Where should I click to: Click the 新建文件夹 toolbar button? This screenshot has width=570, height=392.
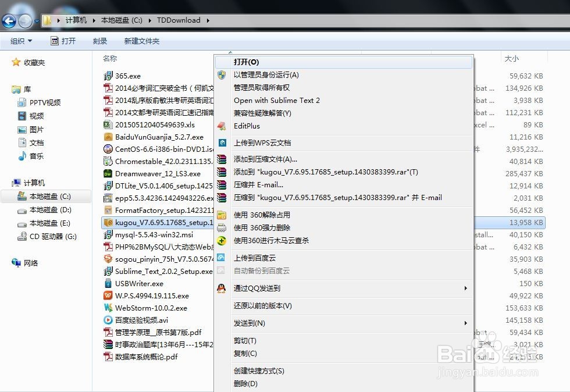(x=142, y=41)
